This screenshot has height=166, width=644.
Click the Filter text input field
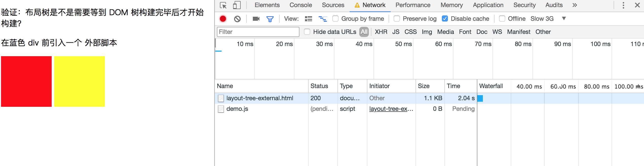pyautogui.click(x=258, y=32)
